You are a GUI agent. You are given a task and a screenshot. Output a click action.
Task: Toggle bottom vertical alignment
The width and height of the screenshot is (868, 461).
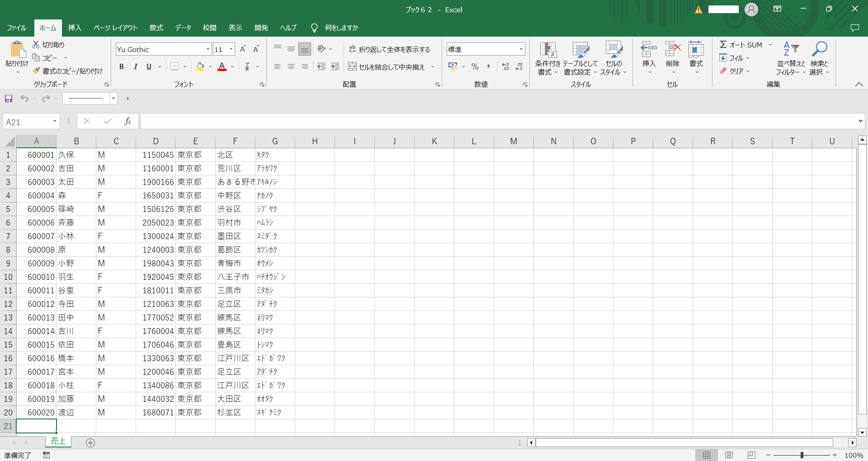point(305,49)
